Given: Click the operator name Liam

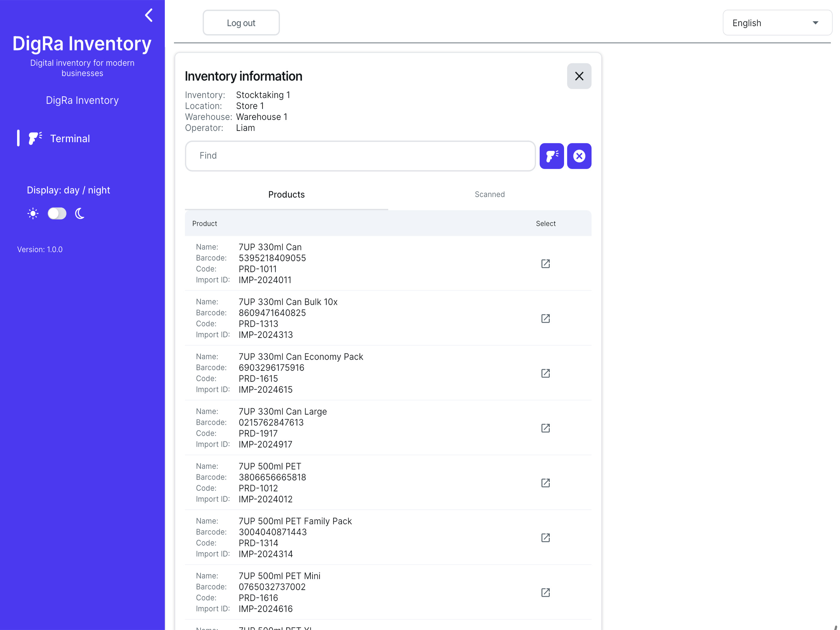Looking at the screenshot, I should [245, 128].
